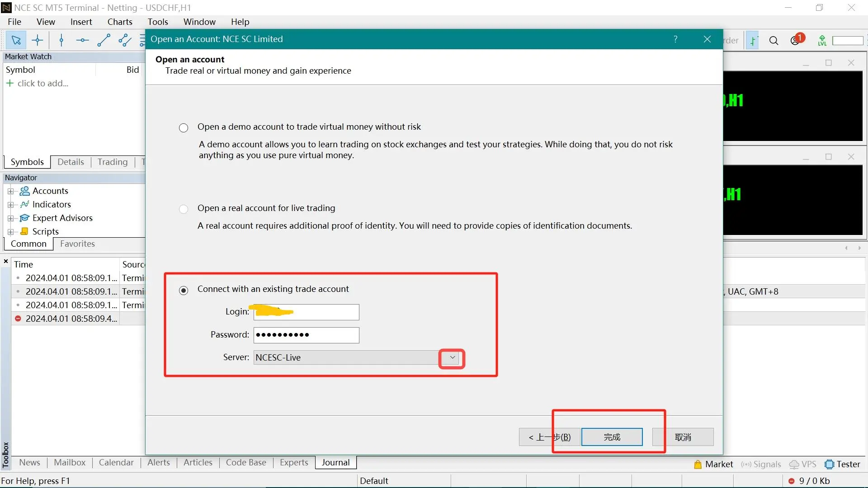Open the Strategy Tester chip icon
The image size is (868, 488).
pyautogui.click(x=829, y=465)
